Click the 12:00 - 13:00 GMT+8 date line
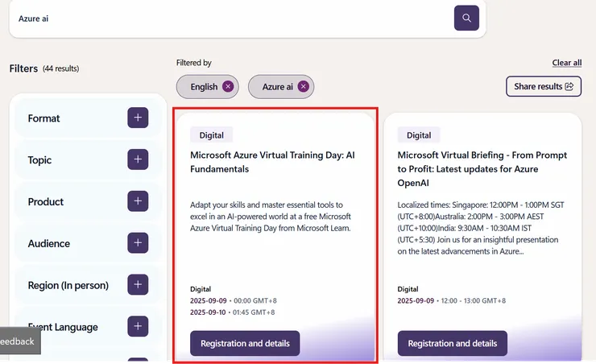596x364 pixels. pyautogui.click(x=452, y=301)
